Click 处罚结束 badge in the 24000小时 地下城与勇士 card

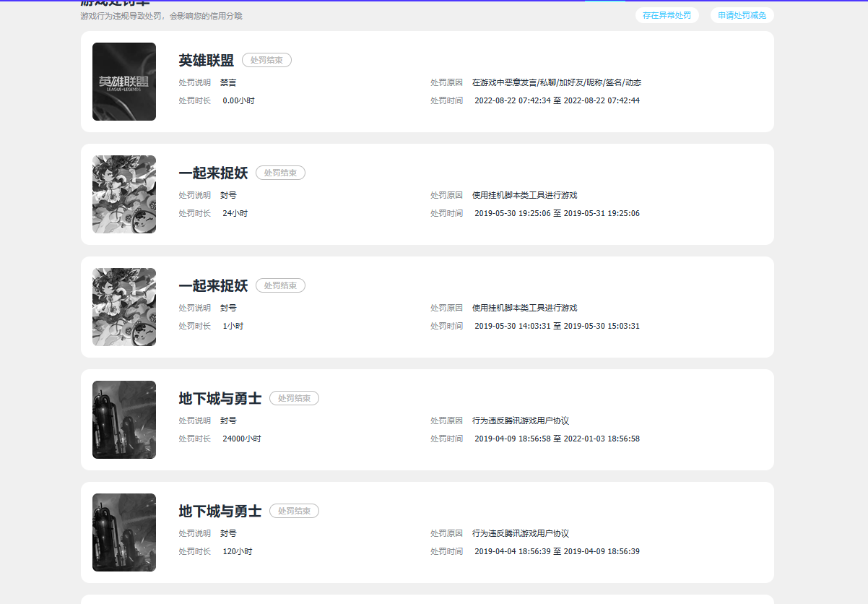click(294, 398)
